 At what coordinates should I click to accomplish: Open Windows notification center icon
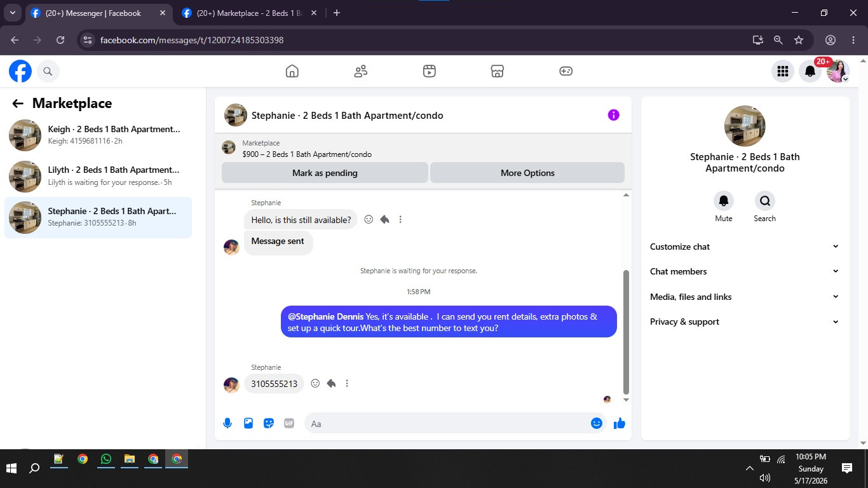tap(846, 468)
